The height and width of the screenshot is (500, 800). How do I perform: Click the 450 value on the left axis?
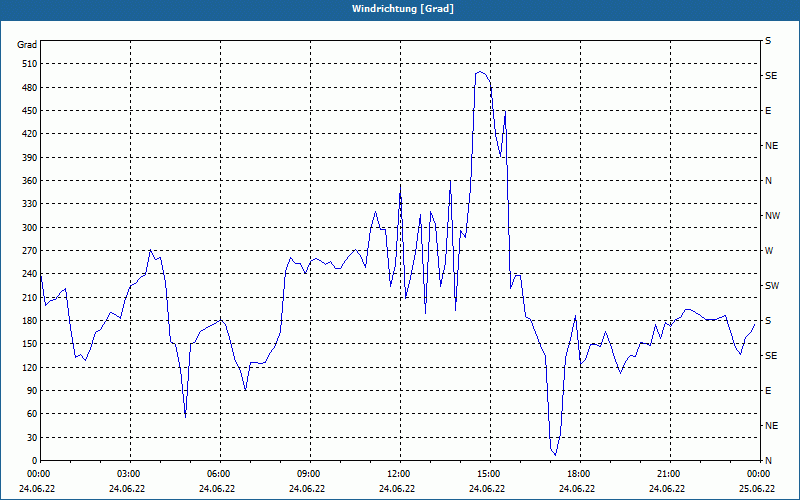point(31,111)
